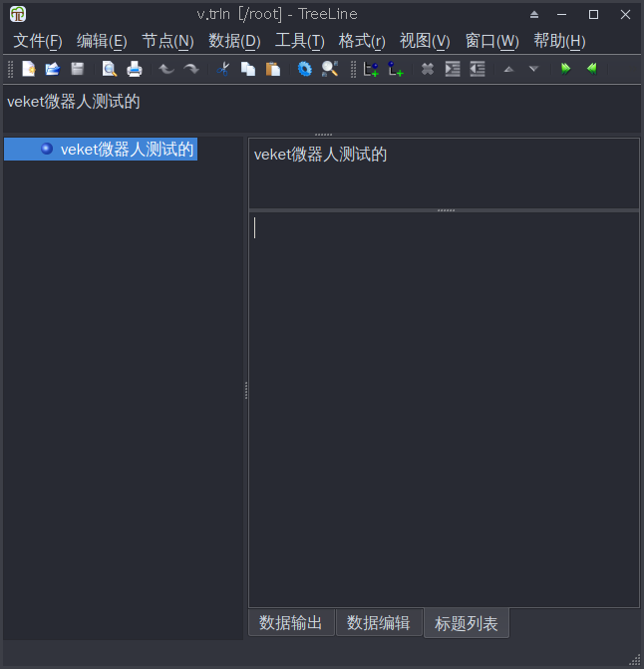Open print preview from the magnifier page icon
The image size is (644, 669).
point(110,69)
